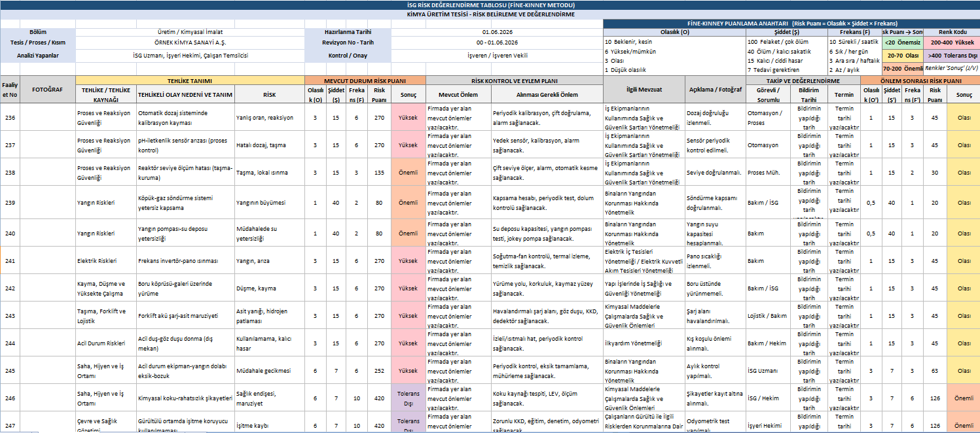This screenshot has width=980, height=433.
Task: Select the 'Kontrol / Onay' label cell
Action: click(x=348, y=56)
